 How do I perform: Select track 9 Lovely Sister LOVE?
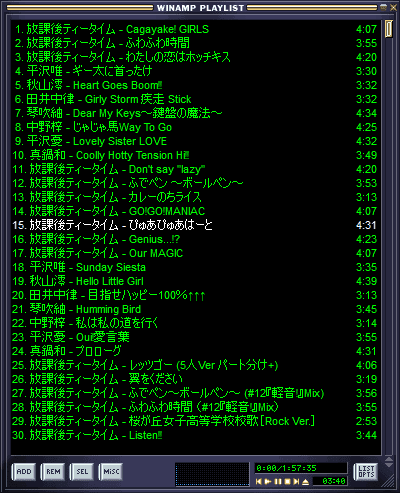[x=196, y=141]
